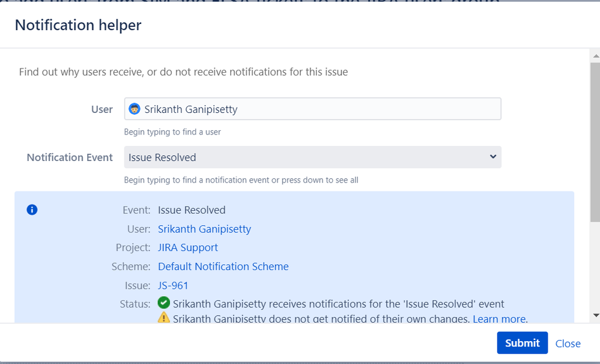Viewport: 600px width, 364px height.
Task: Click the green checkmark status icon
Action: (164, 303)
